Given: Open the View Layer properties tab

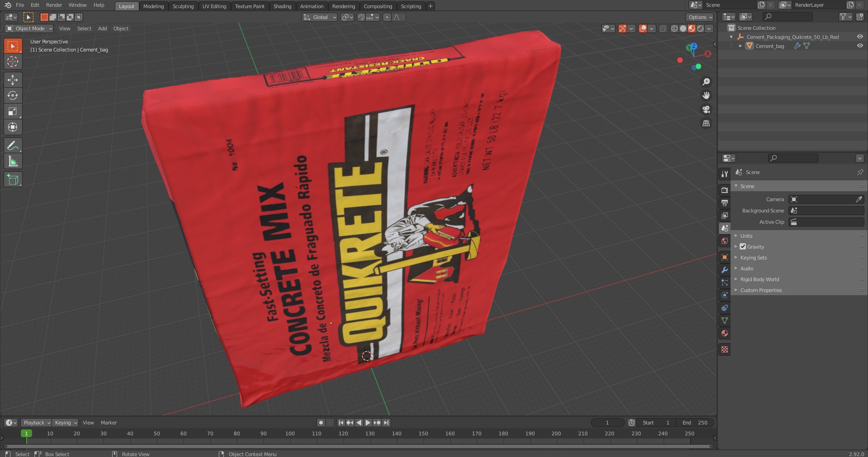Looking at the screenshot, I should click(x=725, y=216).
